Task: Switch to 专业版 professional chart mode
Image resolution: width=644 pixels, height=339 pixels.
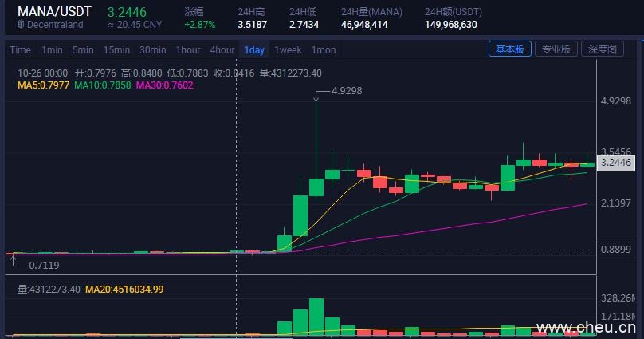Action: pyautogui.click(x=556, y=49)
